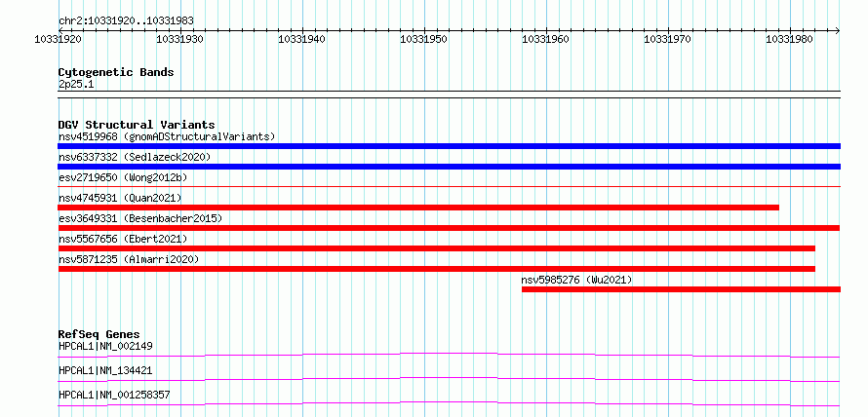Open variant nsv6337332 Sedlazeck2020 label

coord(135,157)
